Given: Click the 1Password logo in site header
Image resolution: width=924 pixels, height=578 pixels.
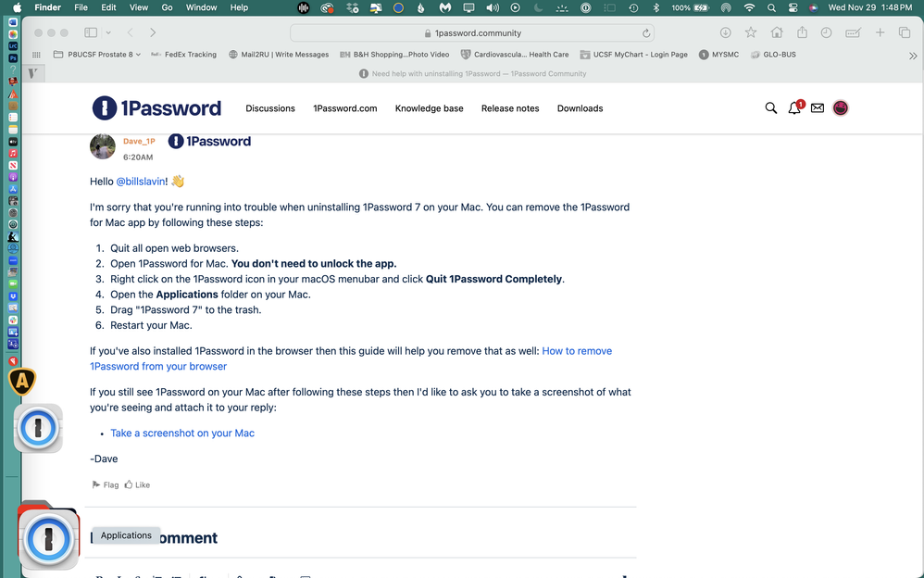Looking at the screenshot, I should click(x=157, y=108).
